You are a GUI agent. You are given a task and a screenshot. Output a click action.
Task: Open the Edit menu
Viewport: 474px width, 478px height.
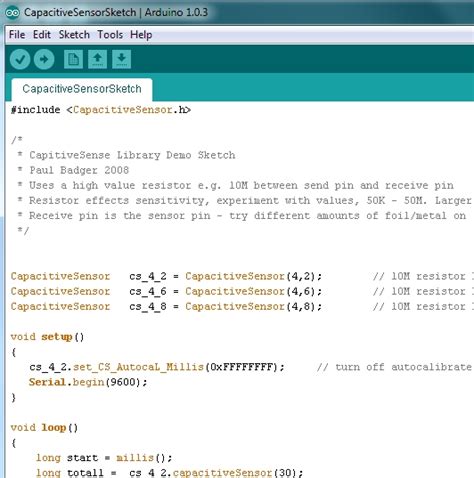point(42,35)
